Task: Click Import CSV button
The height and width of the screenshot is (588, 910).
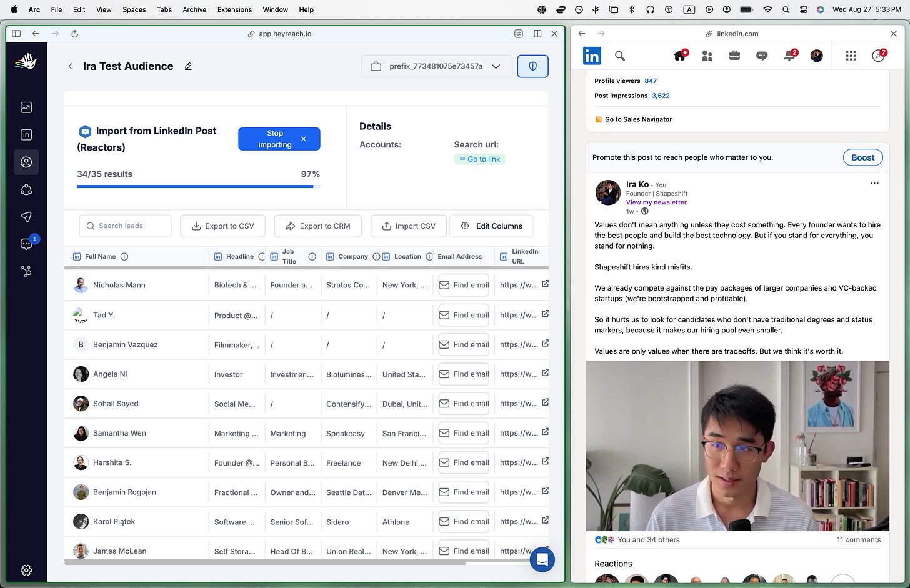Action: click(x=408, y=226)
